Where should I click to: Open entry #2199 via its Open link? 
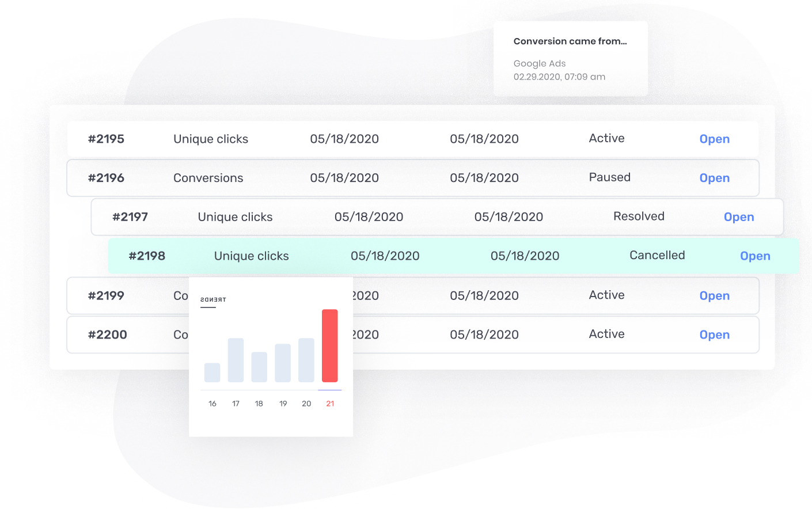[x=714, y=295]
